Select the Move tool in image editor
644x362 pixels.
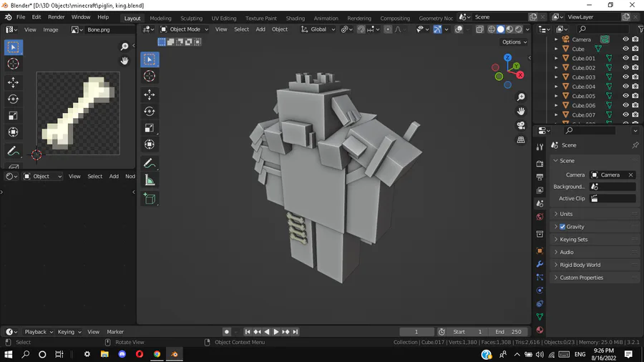click(x=13, y=82)
